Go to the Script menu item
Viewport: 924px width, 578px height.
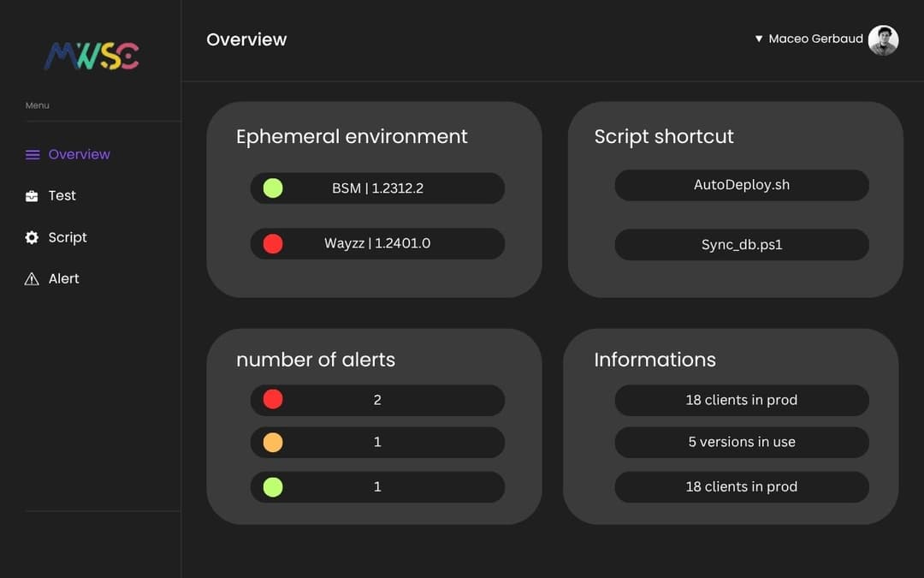[68, 238]
